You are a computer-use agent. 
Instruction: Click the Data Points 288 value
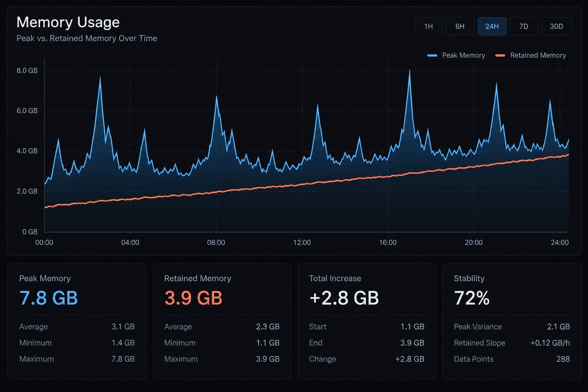563,359
